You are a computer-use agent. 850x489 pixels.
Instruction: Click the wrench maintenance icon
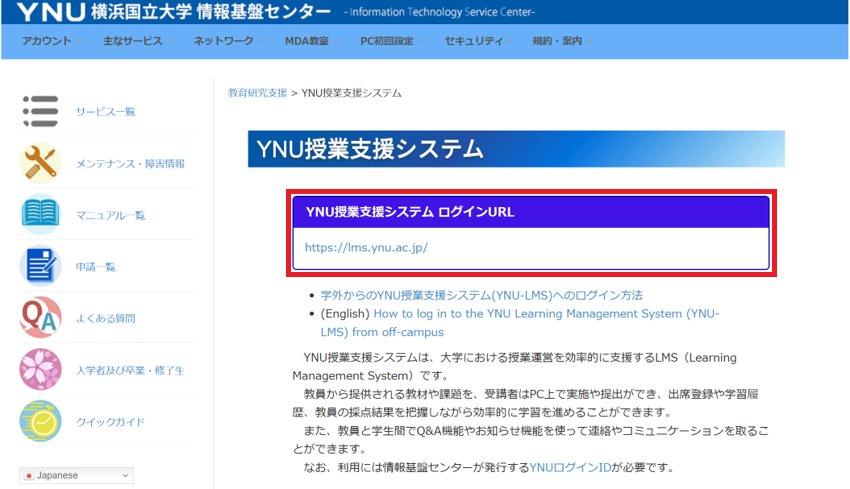[41, 163]
